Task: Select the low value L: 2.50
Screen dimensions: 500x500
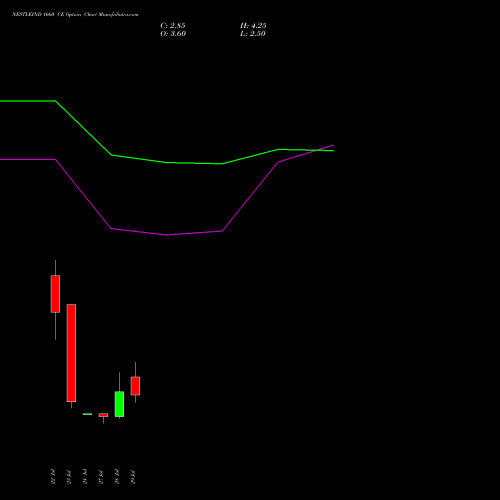Action: [253, 34]
